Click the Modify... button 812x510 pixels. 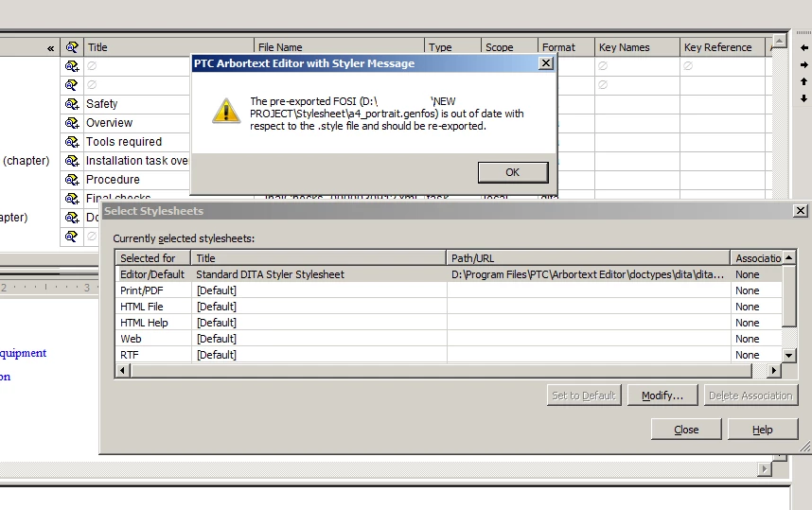coord(662,396)
